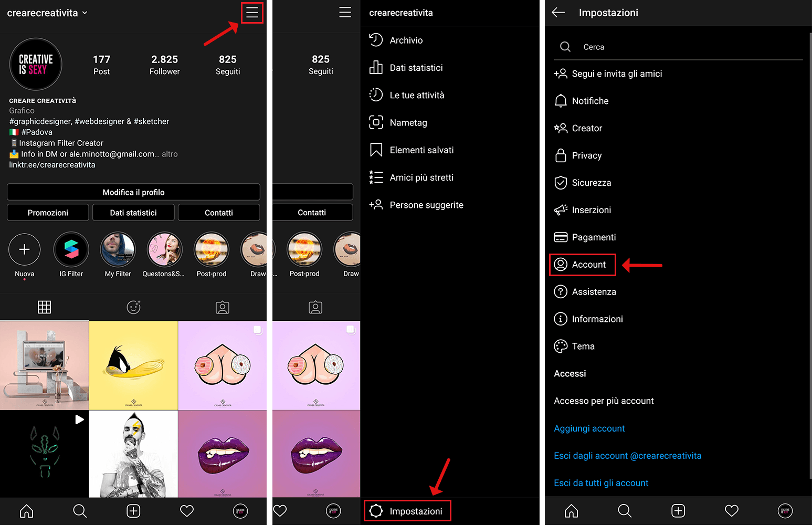Open Account settings from the list
The image size is (812, 525).
click(582, 265)
